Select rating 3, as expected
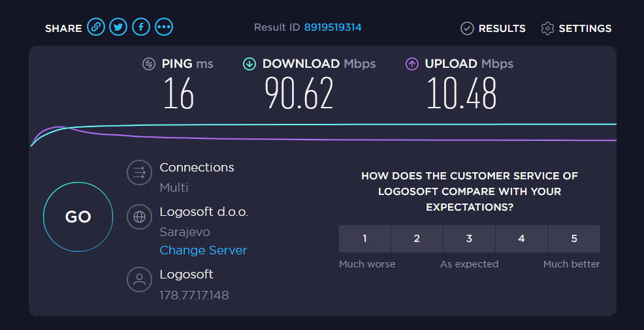 click(x=469, y=239)
